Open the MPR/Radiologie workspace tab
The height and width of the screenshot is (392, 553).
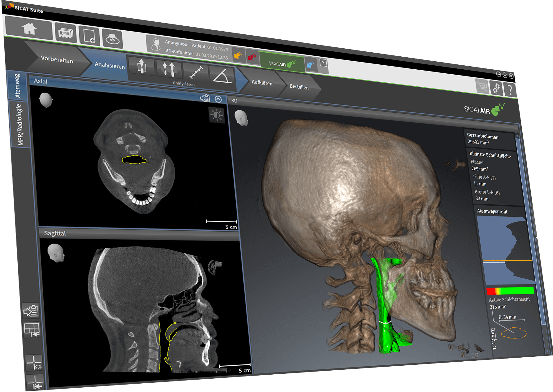(20, 124)
